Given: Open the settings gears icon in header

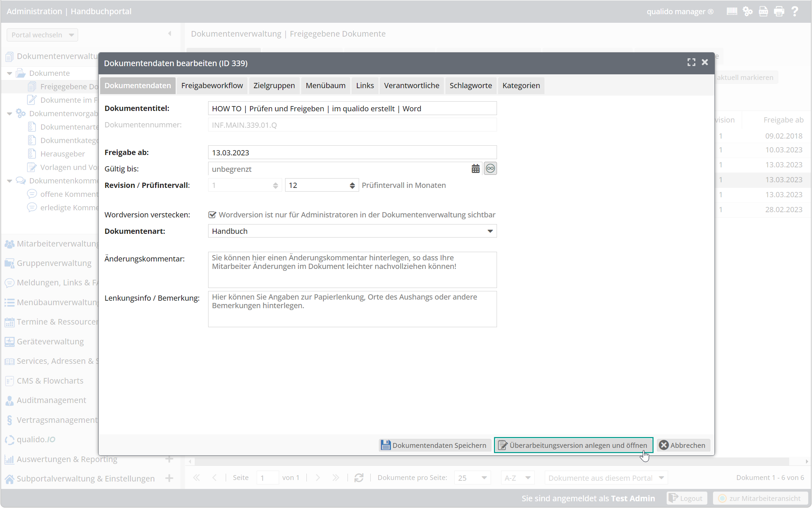Looking at the screenshot, I should [747, 12].
